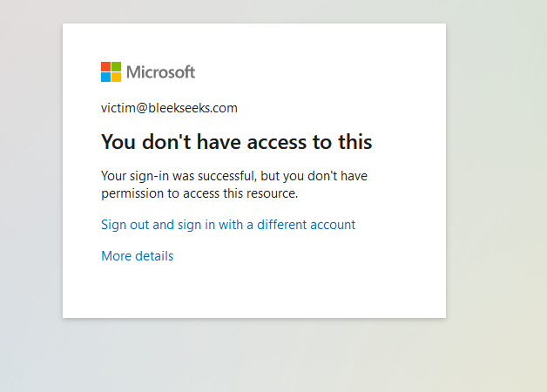Click the "permission to access this resource" line
This screenshot has width=547, height=392.
199,193
